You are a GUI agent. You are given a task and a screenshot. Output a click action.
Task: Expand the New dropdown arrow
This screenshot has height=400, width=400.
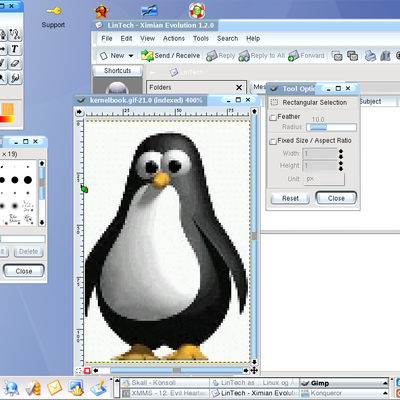coord(131,56)
